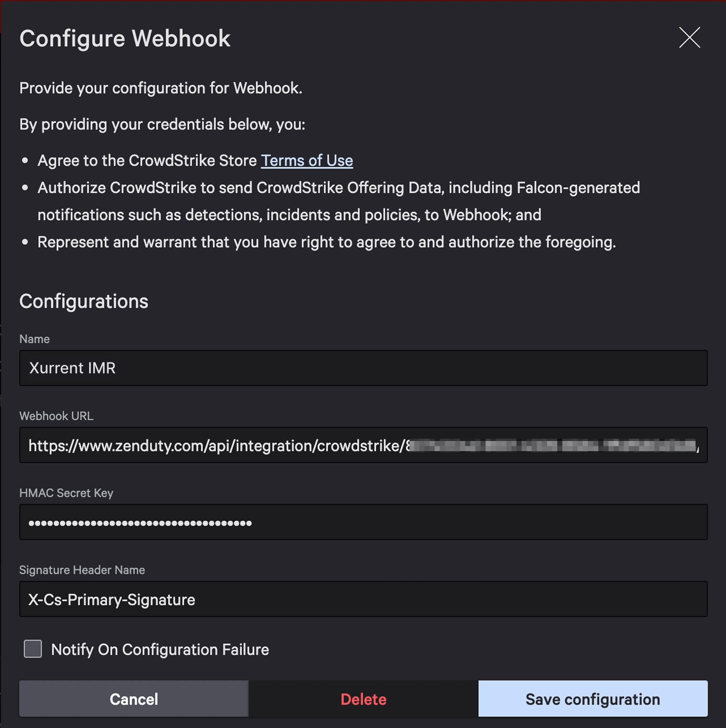The width and height of the screenshot is (726, 728).
Task: Click the 'HMAC Secret Key' label
Action: [x=66, y=493]
